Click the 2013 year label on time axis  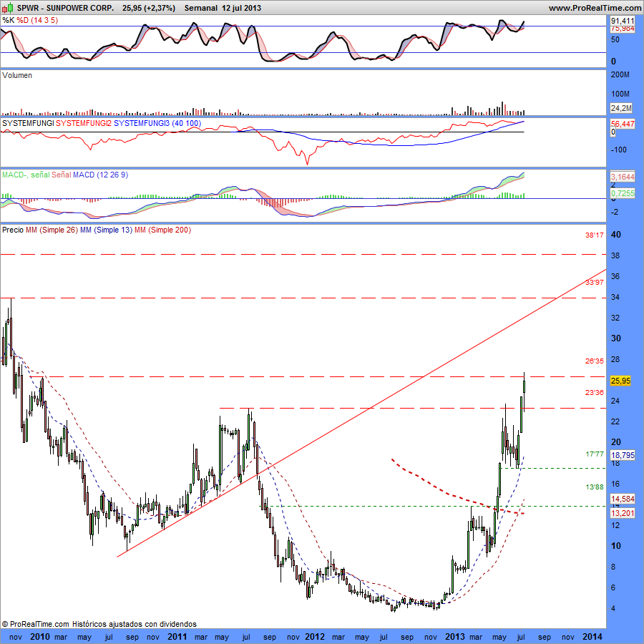pyautogui.click(x=455, y=637)
